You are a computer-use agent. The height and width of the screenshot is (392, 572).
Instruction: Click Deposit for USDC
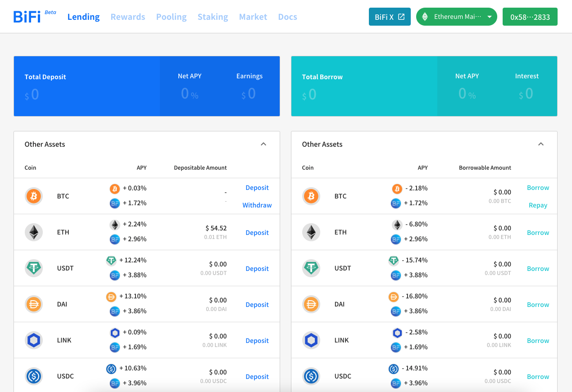(x=257, y=377)
